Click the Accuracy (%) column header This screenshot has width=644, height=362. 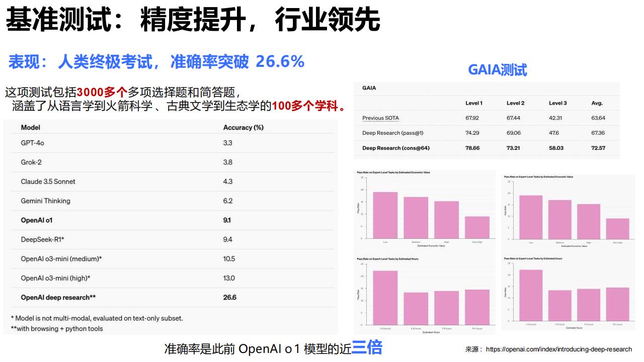pos(244,128)
